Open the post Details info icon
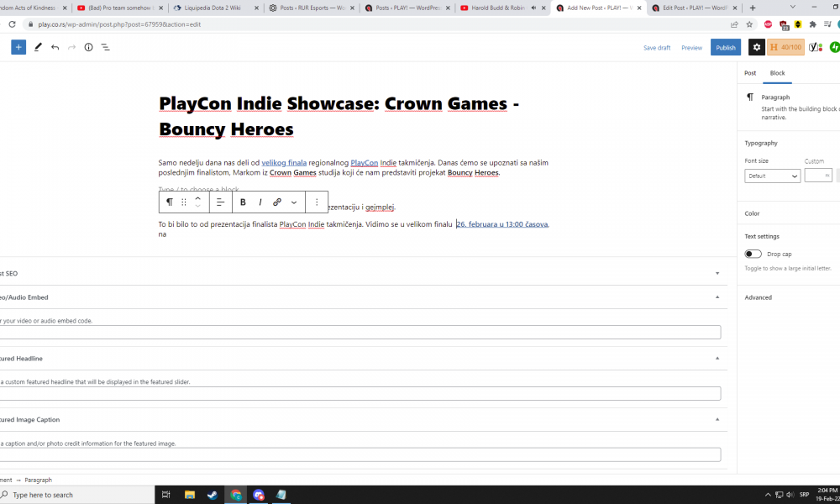The height and width of the screenshot is (504, 840). [88, 47]
